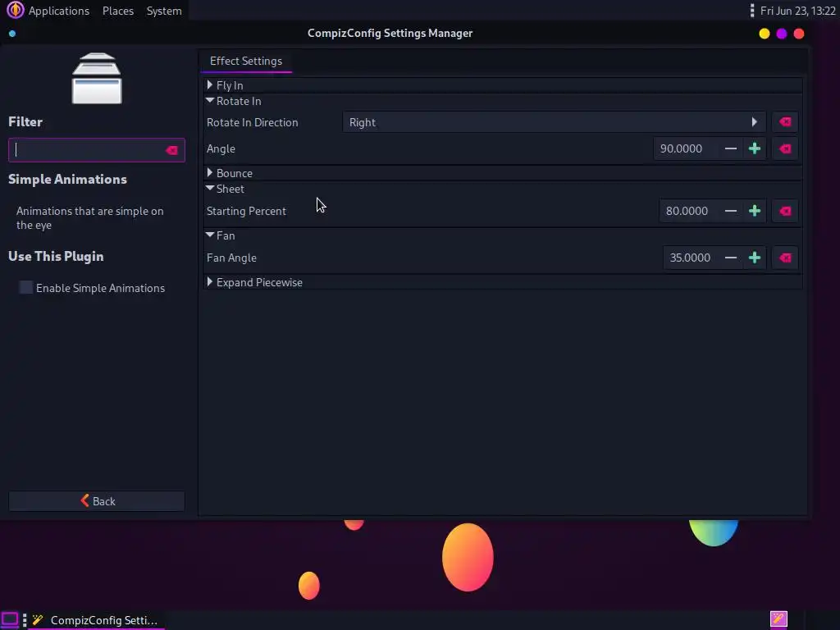
Task: Clear the Filter search field
Action: coord(171,151)
